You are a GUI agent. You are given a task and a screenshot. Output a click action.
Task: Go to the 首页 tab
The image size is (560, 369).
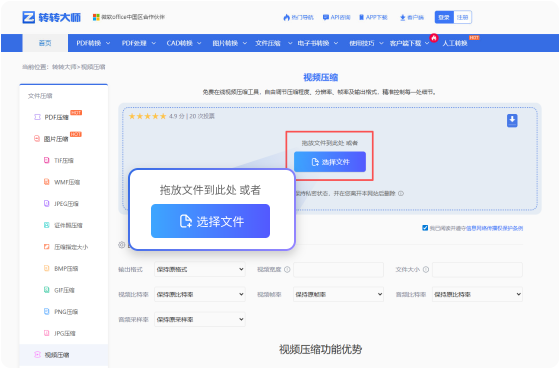[x=45, y=43]
